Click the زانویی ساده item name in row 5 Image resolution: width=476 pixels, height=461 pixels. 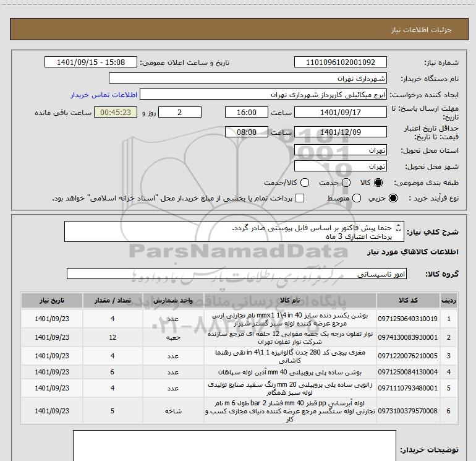pyautogui.click(x=290, y=389)
